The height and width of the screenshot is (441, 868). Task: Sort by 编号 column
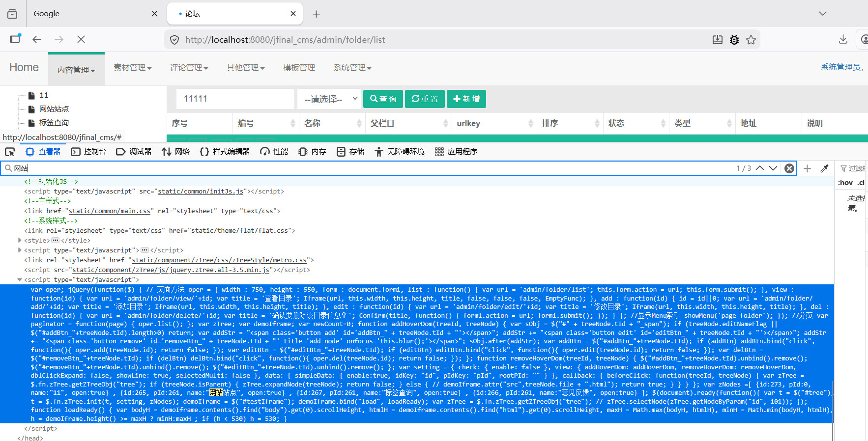(x=266, y=123)
